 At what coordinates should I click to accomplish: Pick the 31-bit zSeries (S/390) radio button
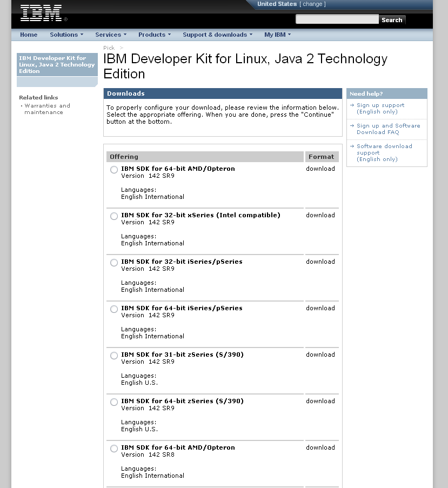point(114,356)
